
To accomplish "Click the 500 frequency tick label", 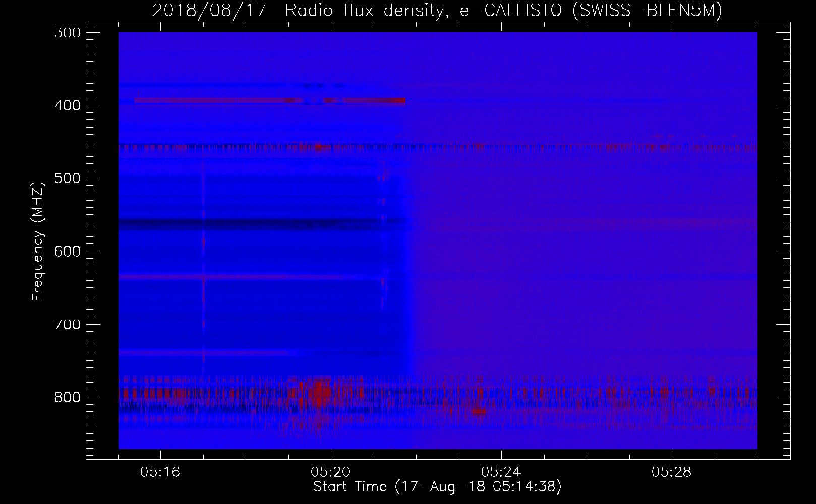I will 67,178.
